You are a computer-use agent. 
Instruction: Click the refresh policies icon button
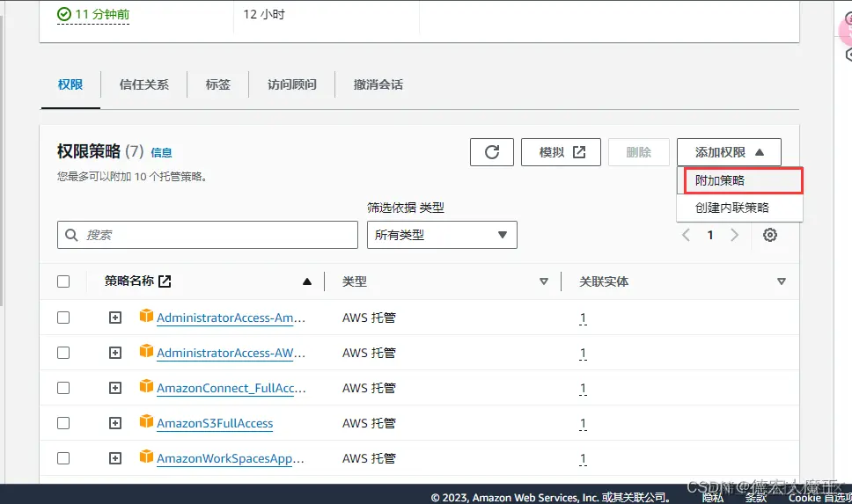[x=492, y=152]
